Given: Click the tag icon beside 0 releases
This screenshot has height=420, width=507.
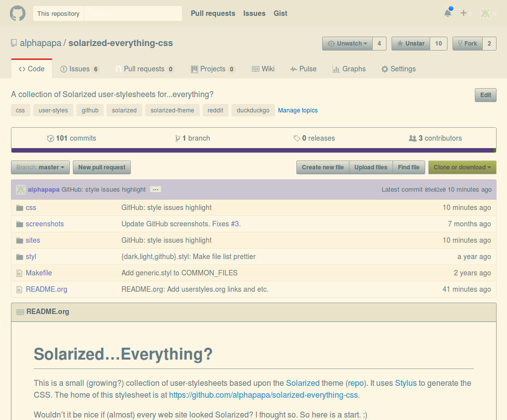Looking at the screenshot, I should click(x=297, y=138).
